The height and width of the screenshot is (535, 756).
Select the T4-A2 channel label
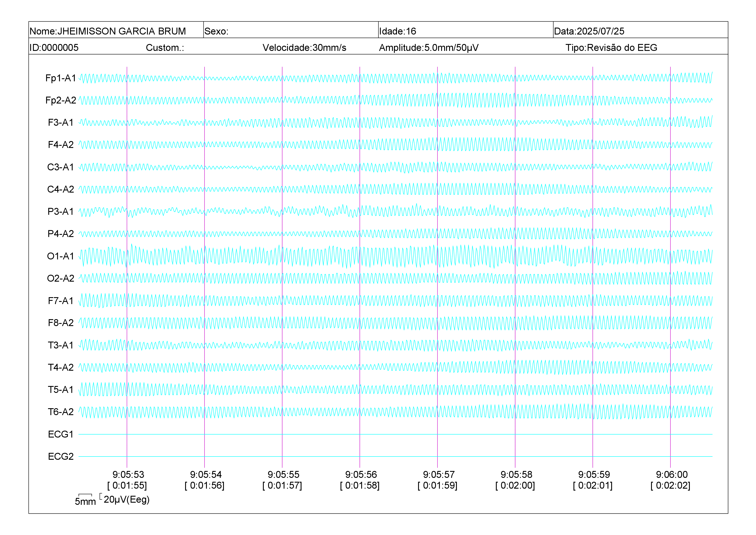(61, 367)
